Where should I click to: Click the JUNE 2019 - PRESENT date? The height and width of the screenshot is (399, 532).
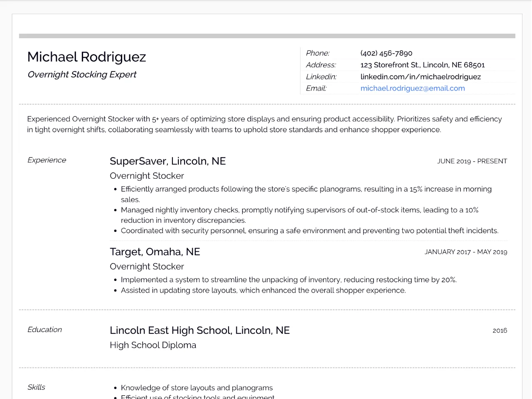point(472,161)
